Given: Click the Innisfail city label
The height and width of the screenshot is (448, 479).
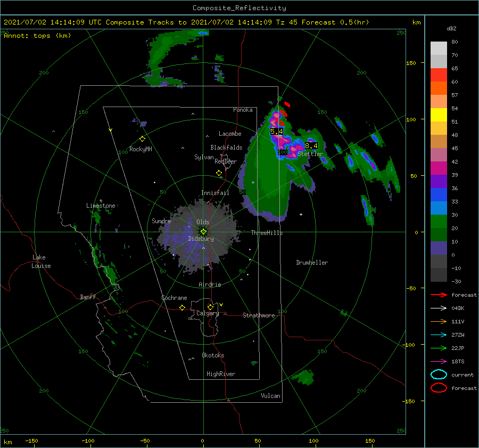Looking at the screenshot, I should [x=215, y=193].
